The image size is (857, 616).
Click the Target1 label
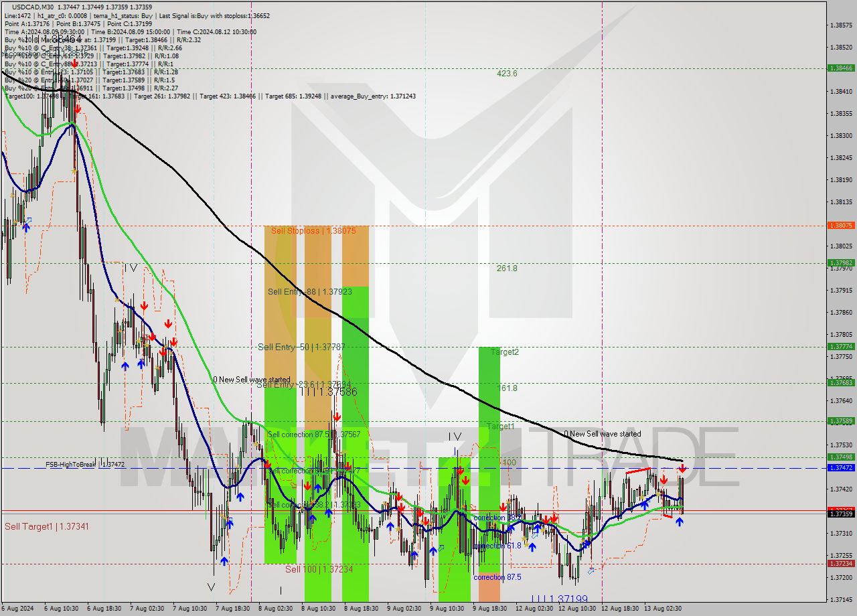pyautogui.click(x=501, y=427)
